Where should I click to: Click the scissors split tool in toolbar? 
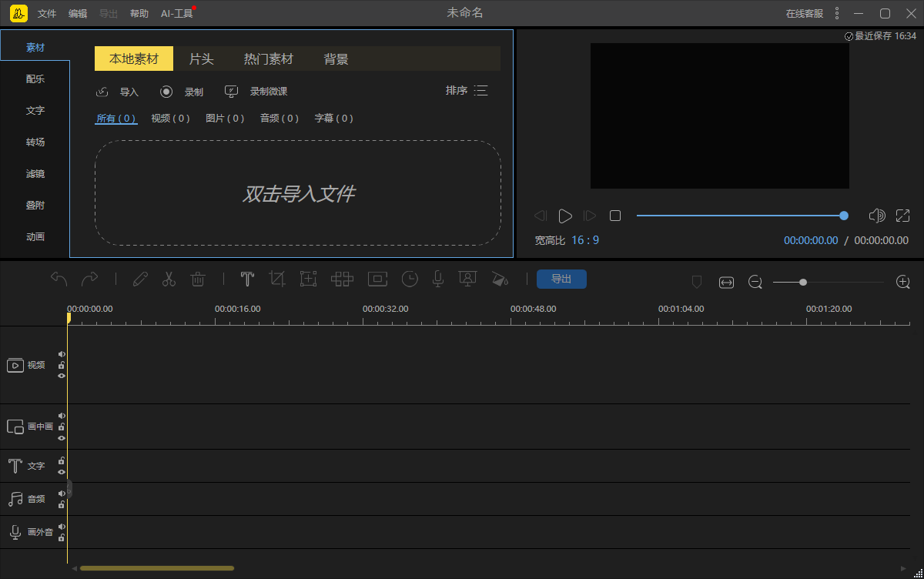[169, 279]
